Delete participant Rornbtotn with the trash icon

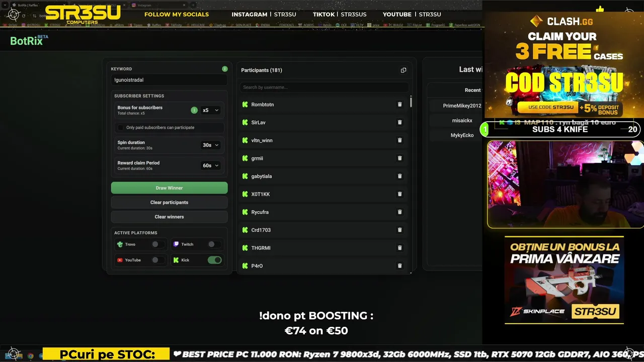click(x=400, y=105)
